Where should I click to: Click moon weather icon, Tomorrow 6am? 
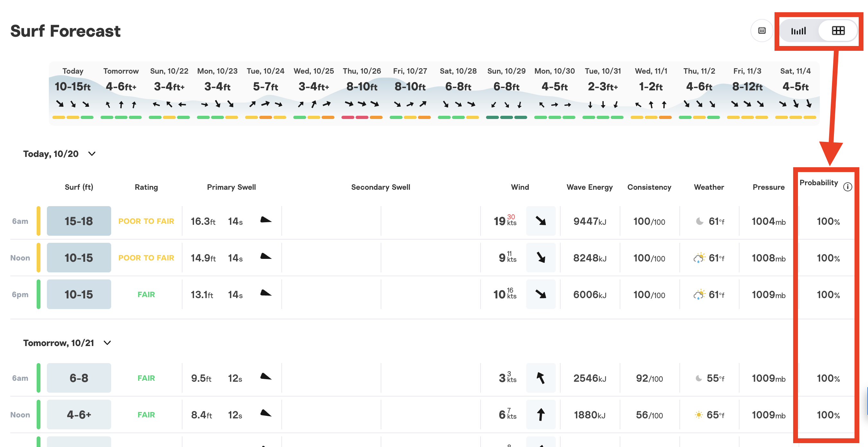point(699,378)
